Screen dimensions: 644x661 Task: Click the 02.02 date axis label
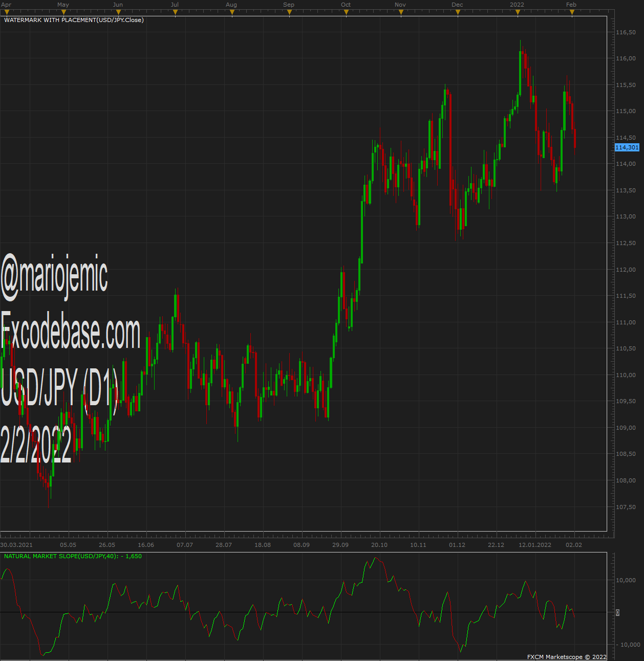(574, 545)
